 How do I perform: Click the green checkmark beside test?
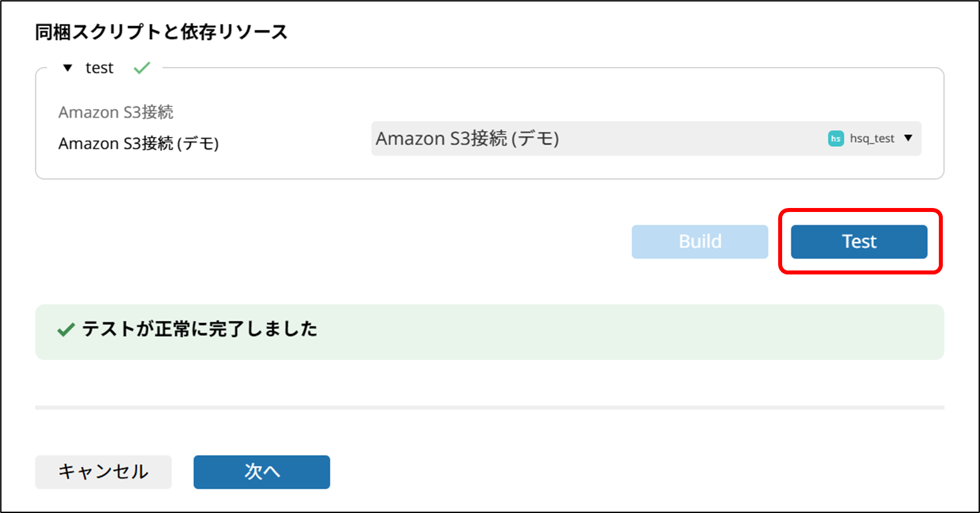[141, 68]
